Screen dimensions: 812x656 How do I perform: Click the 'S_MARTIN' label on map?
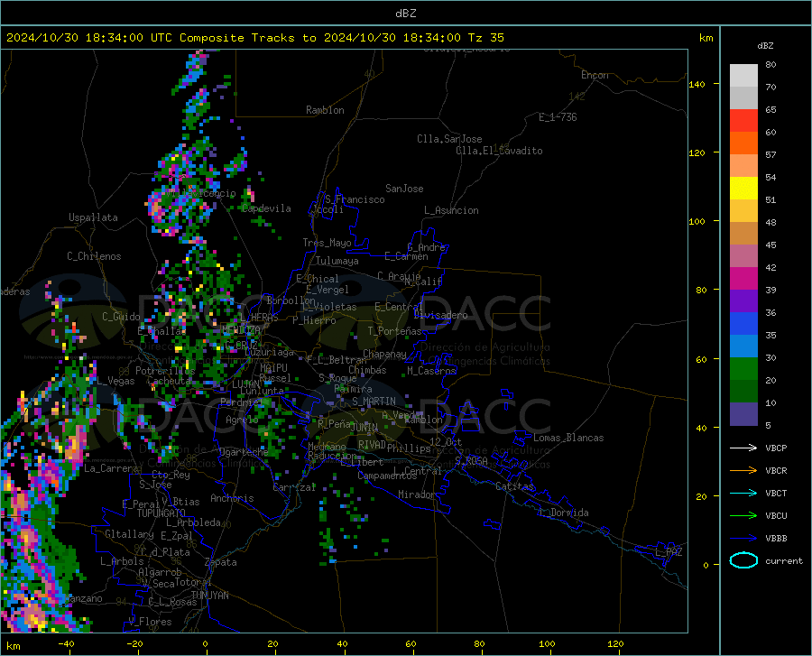[374, 402]
